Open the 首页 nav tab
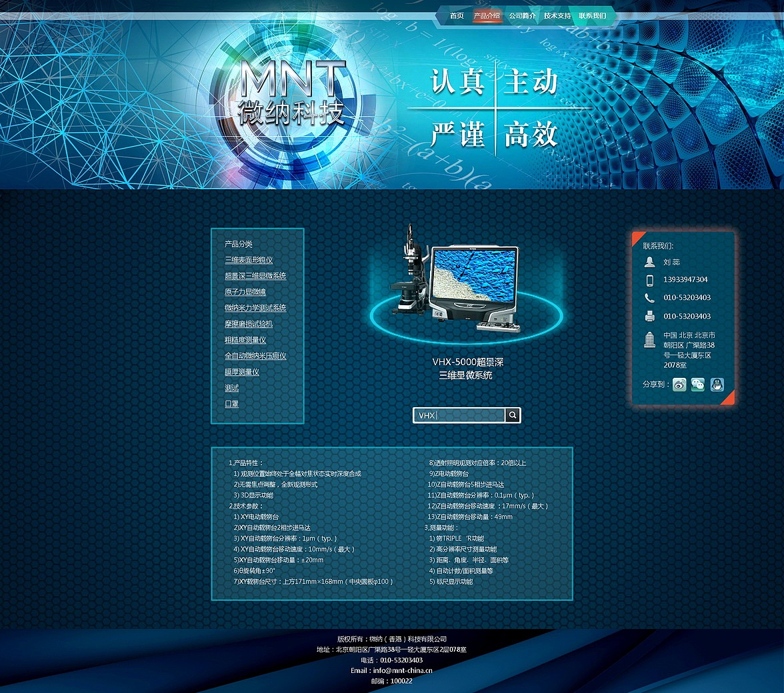 tap(457, 16)
